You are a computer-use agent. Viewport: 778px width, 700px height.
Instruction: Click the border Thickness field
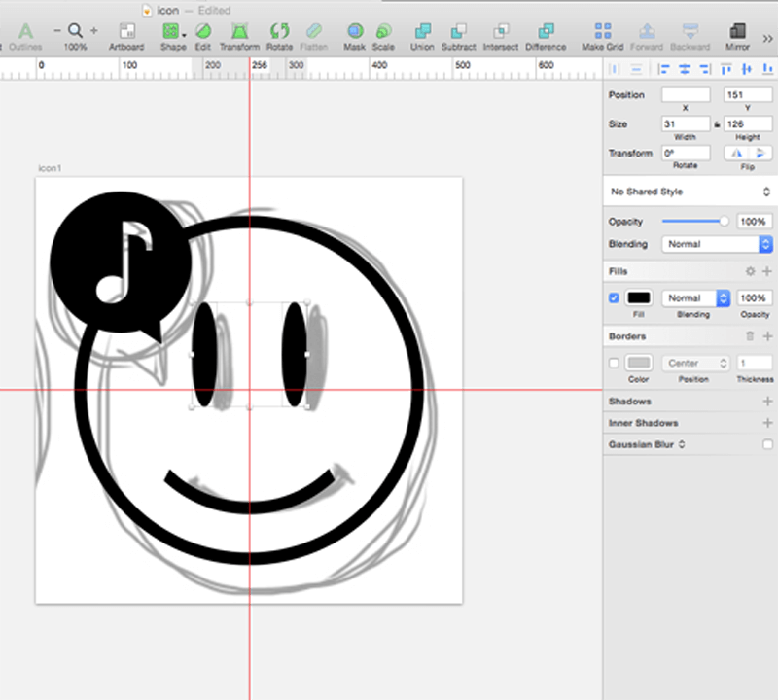(755, 363)
